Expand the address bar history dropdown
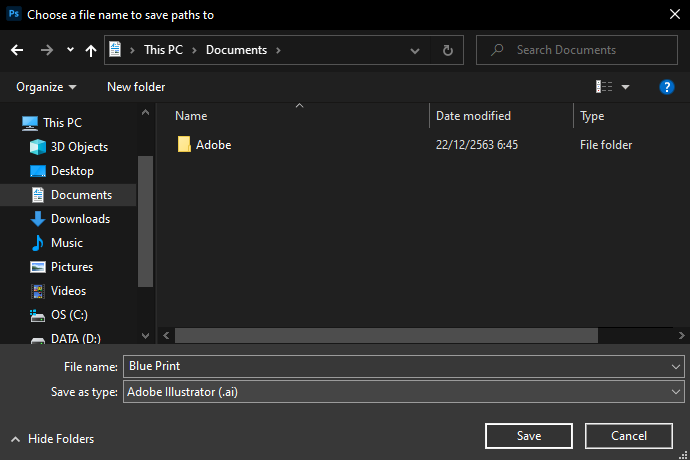Viewport: 690px width, 460px height. [415, 50]
